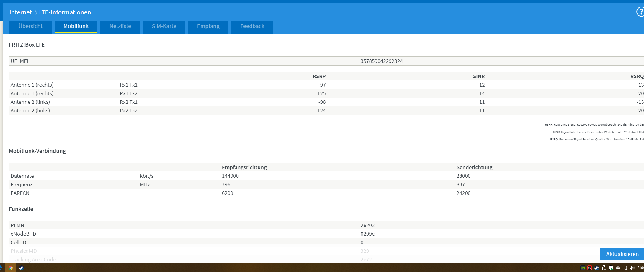Click SINR value 11 in Rx2 Tx1 row

pyautogui.click(x=482, y=102)
